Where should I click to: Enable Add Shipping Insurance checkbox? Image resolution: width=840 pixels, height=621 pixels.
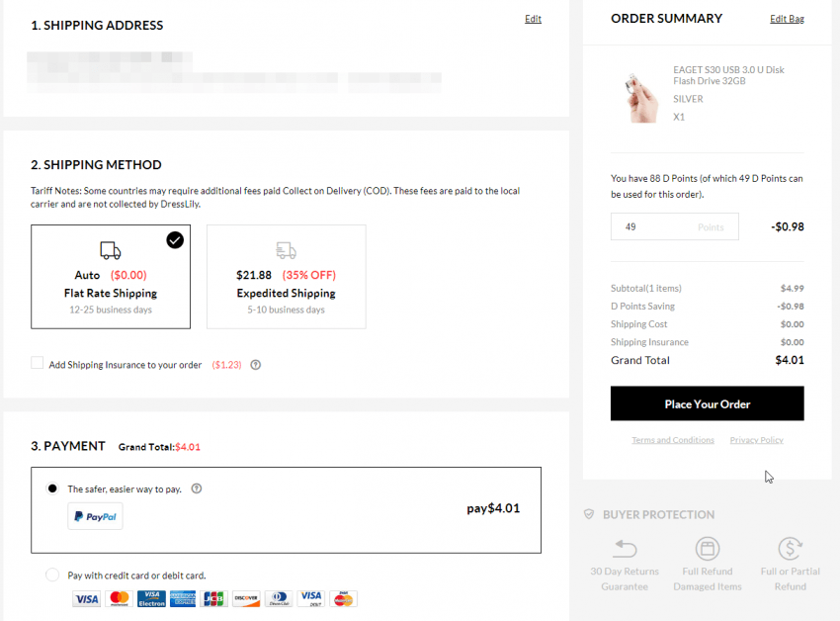coord(37,363)
